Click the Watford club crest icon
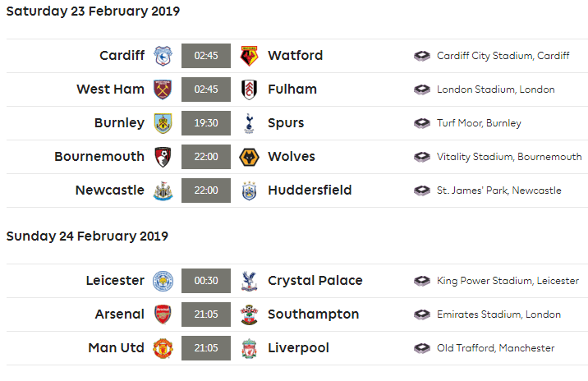 pyautogui.click(x=249, y=56)
